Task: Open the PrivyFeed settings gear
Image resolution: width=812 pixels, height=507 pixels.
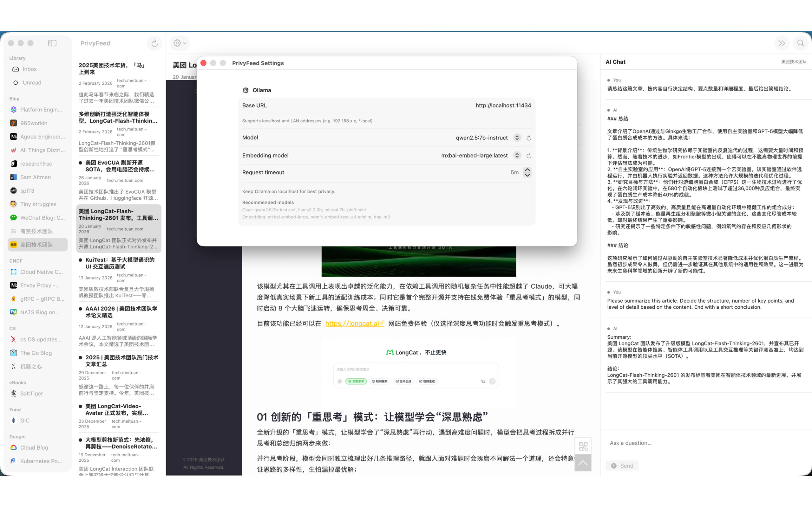Action: (x=178, y=43)
